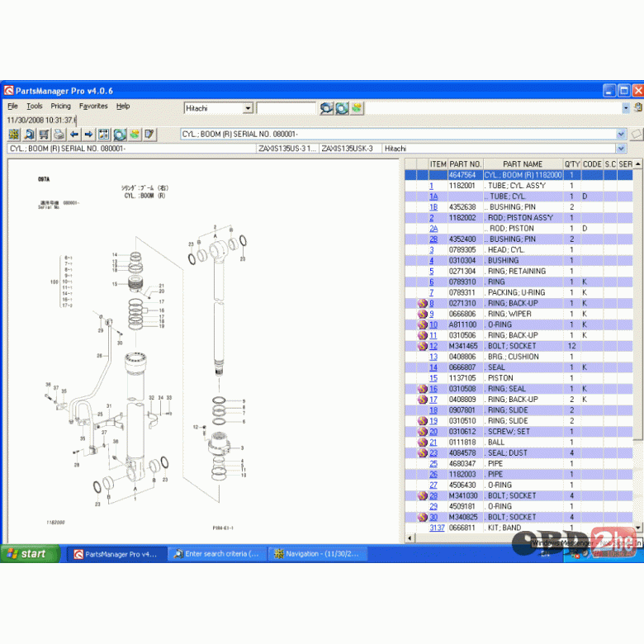Image resolution: width=644 pixels, height=644 pixels.
Task: Click item link 3137 for KIT; BAND
Action: pyautogui.click(x=437, y=528)
